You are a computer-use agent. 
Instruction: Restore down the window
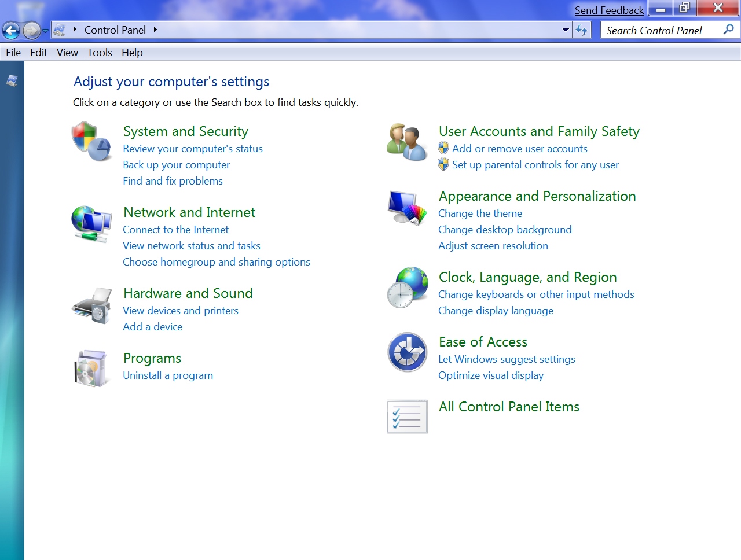pos(685,8)
